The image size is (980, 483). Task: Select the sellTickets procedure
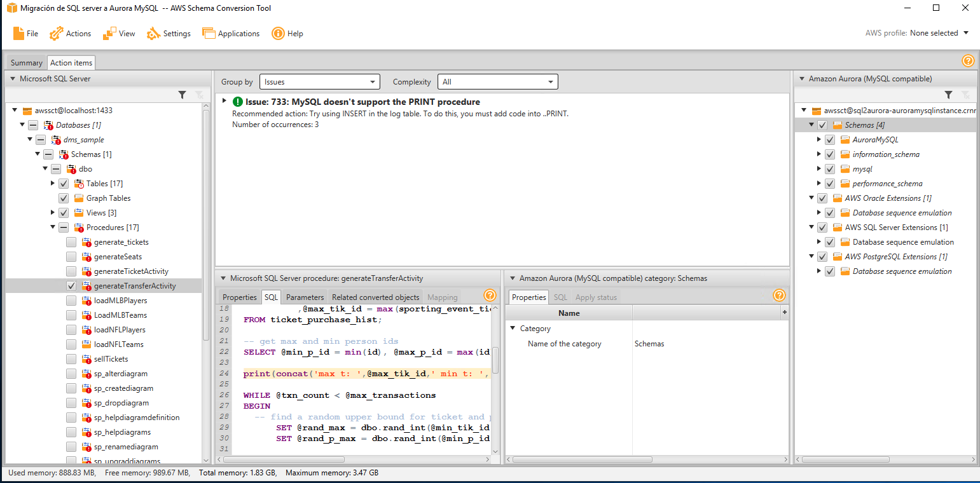(111, 359)
